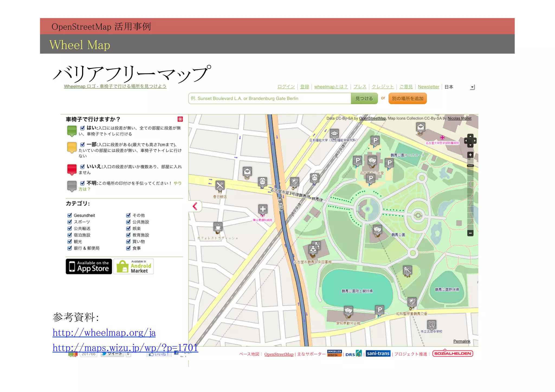Collapse the sidebar with red chevron arrow
The height and width of the screenshot is (392, 555).
point(195,206)
